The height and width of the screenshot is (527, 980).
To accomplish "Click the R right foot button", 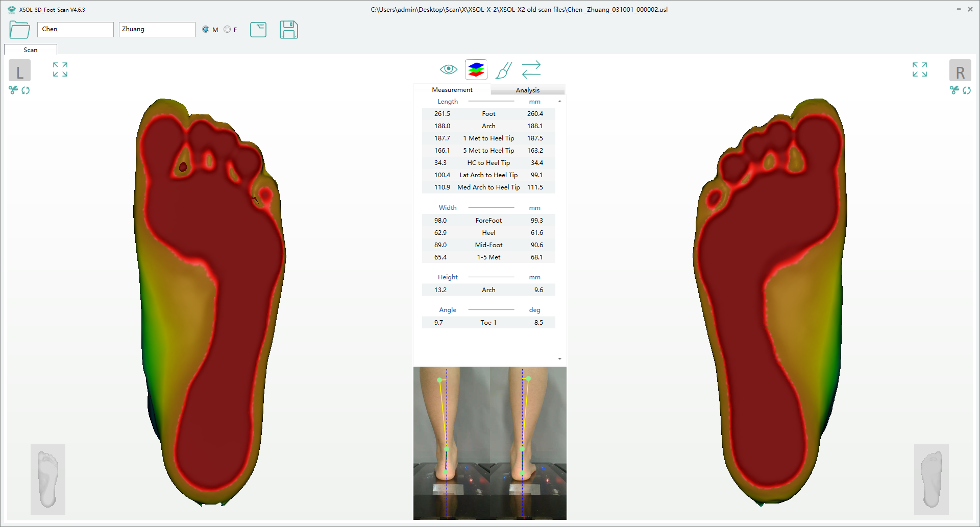I will (x=960, y=70).
